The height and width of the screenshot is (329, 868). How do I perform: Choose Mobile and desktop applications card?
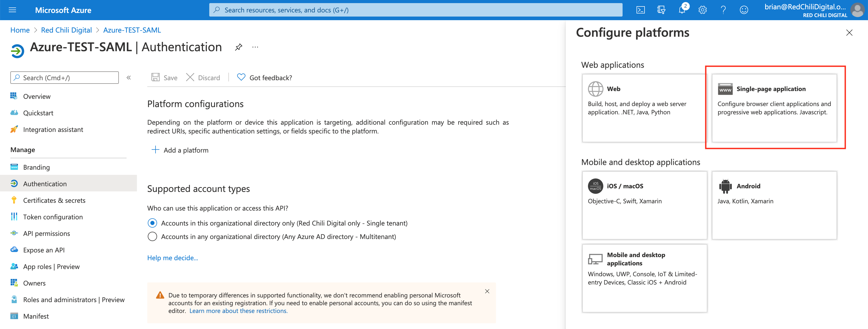pos(644,278)
